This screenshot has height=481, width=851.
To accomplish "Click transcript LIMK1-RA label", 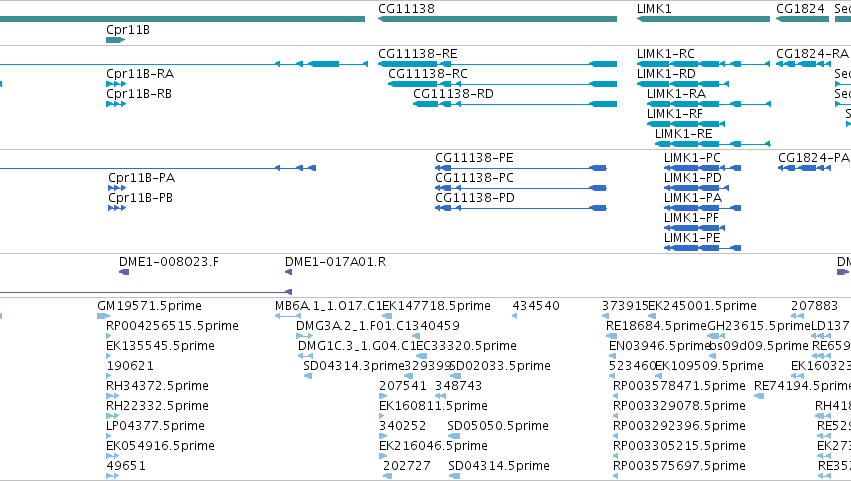I will pyautogui.click(x=676, y=94).
